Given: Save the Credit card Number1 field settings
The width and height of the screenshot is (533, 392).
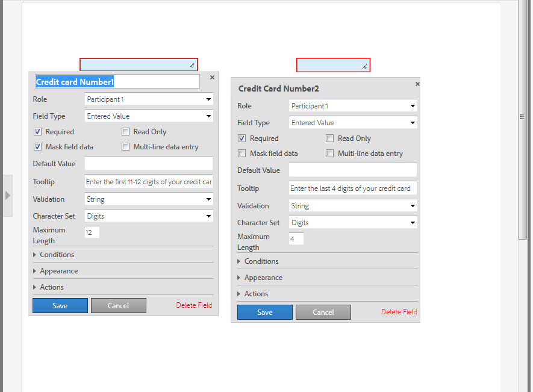Looking at the screenshot, I should (x=60, y=305).
